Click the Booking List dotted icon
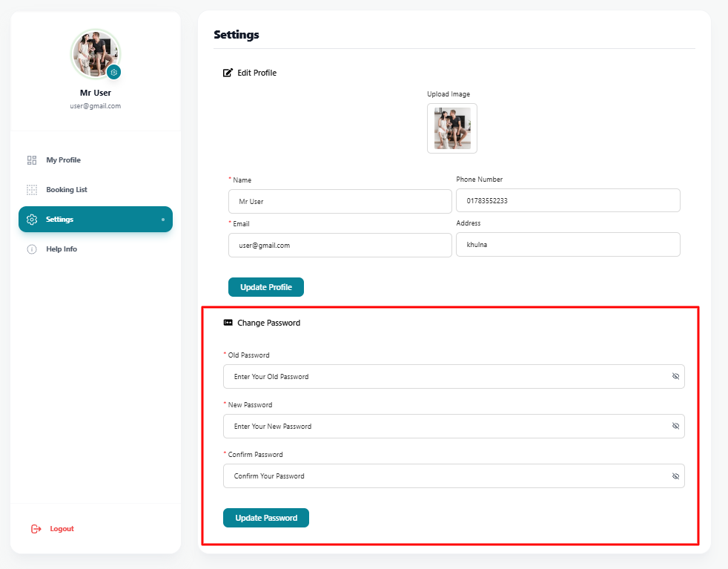Image resolution: width=728 pixels, height=569 pixels. [32, 189]
